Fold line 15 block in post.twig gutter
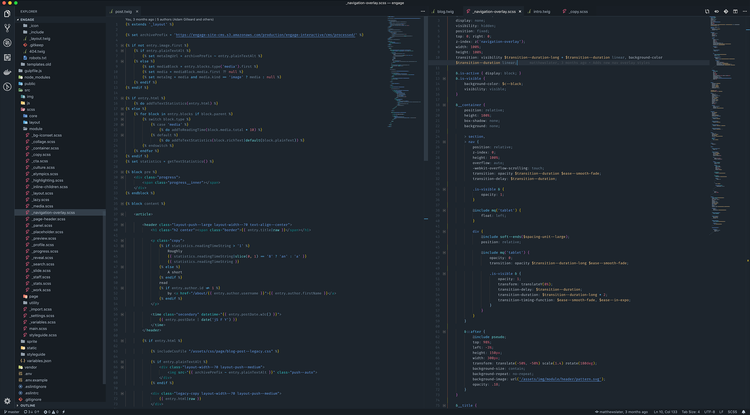This screenshot has width=750, height=415. (122, 98)
